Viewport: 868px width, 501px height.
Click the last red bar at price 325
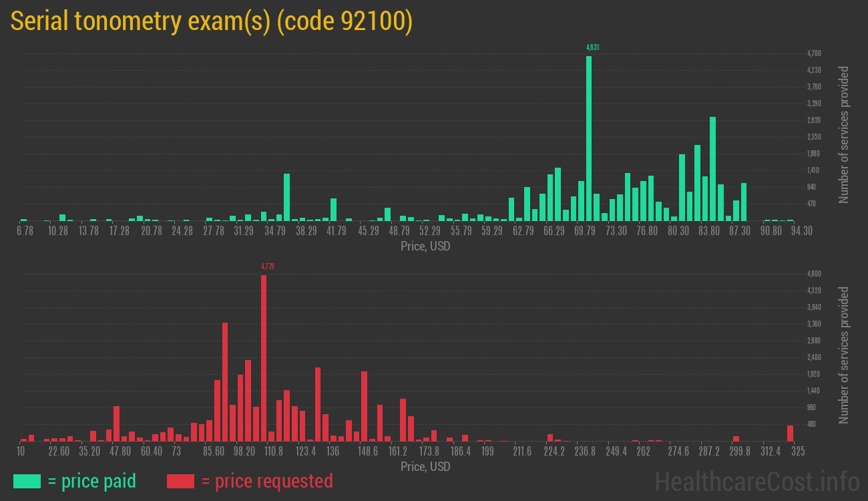point(790,434)
